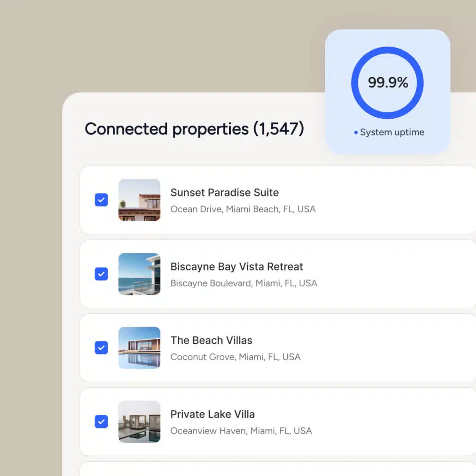
Task: View the Biscayne Bay Vista Retreat photo
Action: 140,274
